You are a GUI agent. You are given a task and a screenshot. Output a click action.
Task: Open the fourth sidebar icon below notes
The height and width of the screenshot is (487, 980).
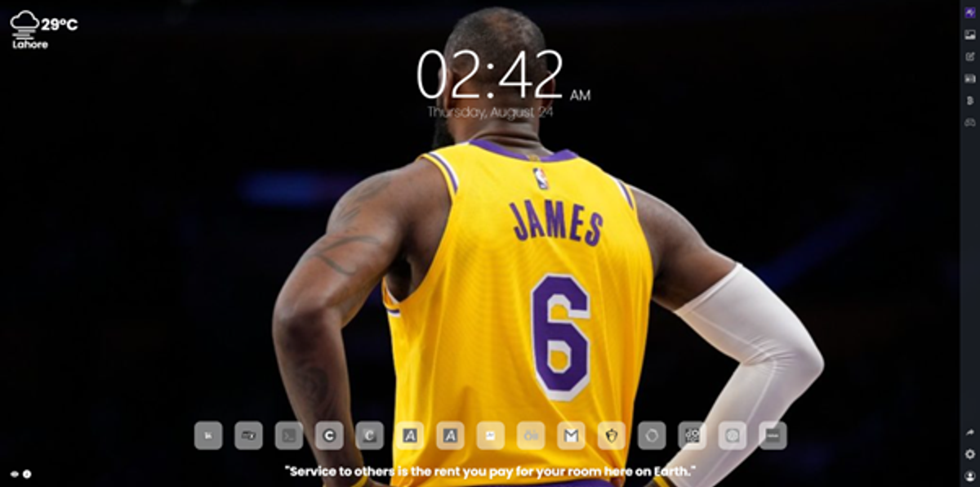(x=970, y=78)
